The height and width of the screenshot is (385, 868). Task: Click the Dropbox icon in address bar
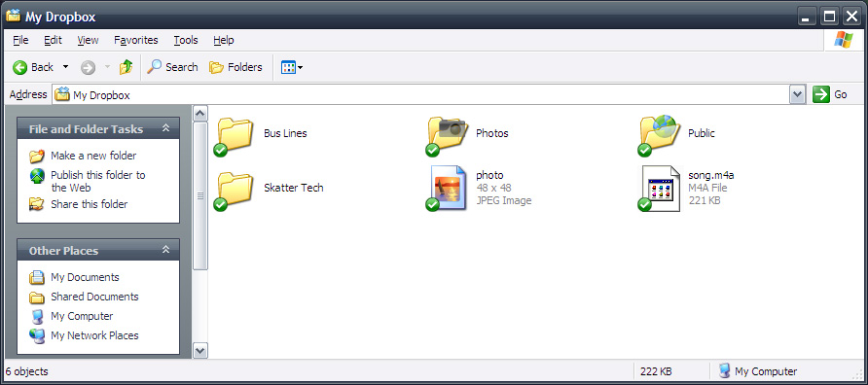coord(62,94)
